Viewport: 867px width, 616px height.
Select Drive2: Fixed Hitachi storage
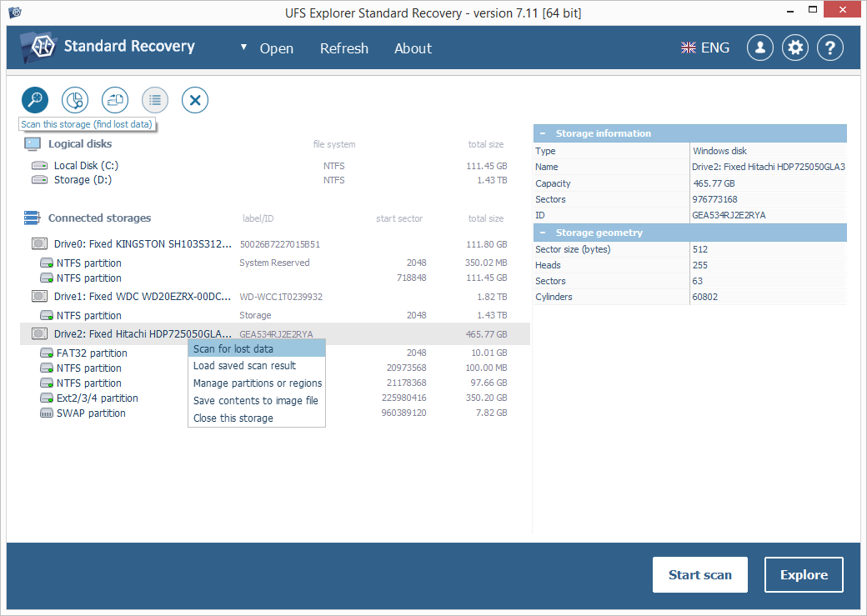pos(275,334)
